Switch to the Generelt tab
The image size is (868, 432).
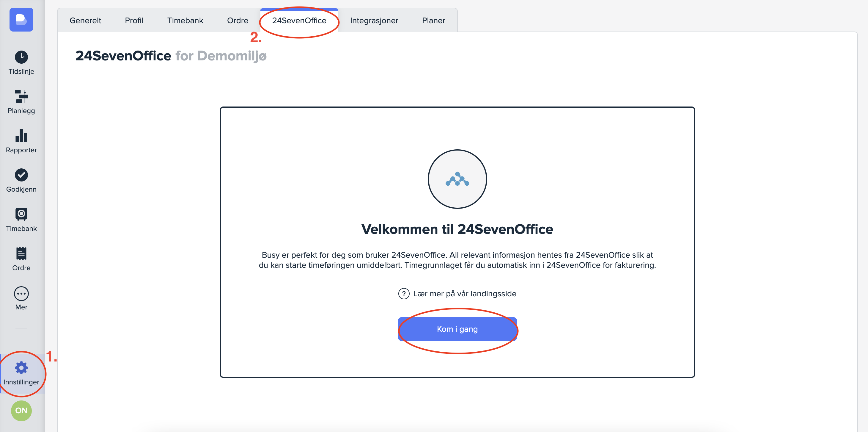(85, 21)
